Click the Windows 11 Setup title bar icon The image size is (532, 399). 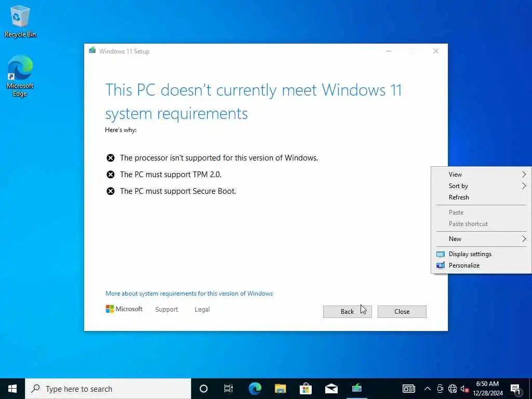click(92, 50)
